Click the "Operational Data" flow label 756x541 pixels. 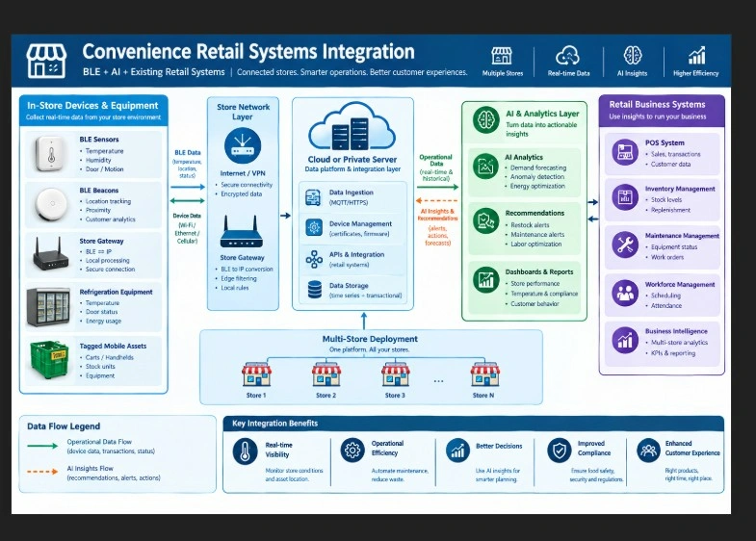(436, 161)
